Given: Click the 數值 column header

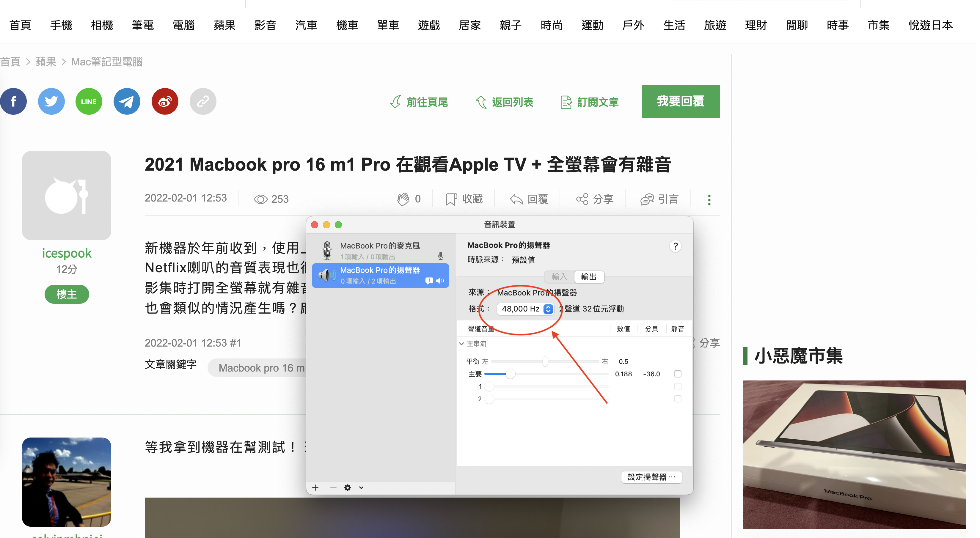Looking at the screenshot, I should click(x=624, y=329).
